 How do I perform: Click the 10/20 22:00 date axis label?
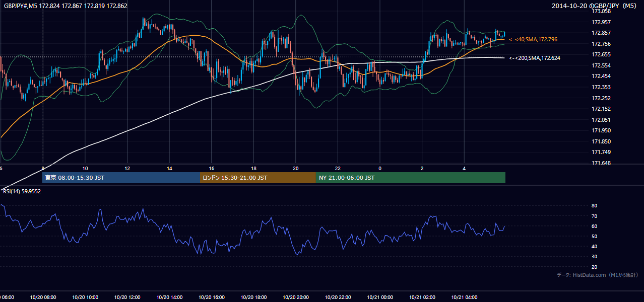click(338, 297)
